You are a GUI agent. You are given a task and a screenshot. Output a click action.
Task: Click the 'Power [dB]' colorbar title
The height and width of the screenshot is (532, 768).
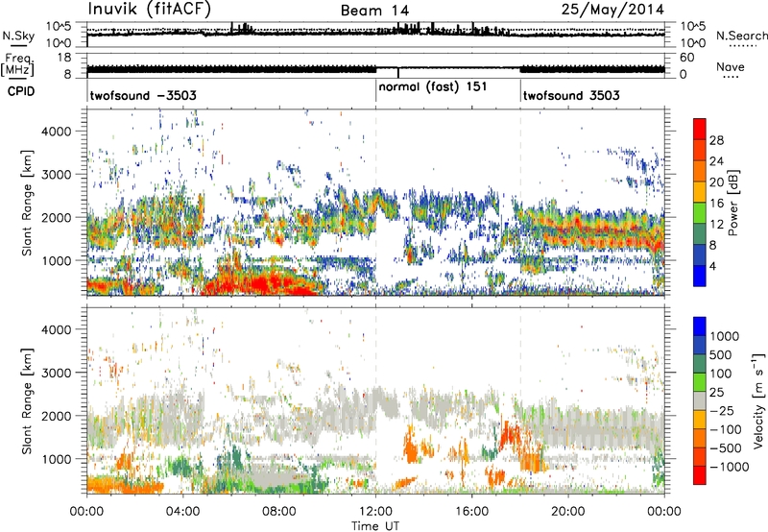click(732, 203)
